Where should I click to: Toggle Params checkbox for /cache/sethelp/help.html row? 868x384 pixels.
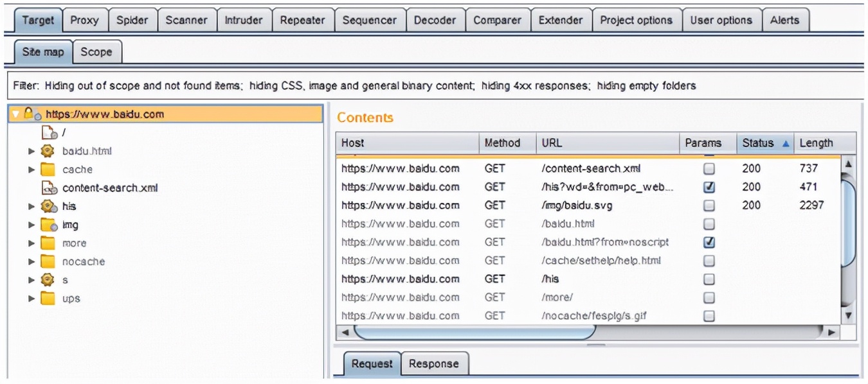point(709,261)
